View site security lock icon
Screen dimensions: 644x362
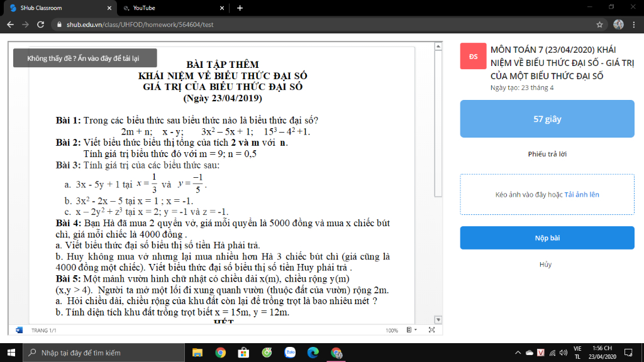[59, 25]
